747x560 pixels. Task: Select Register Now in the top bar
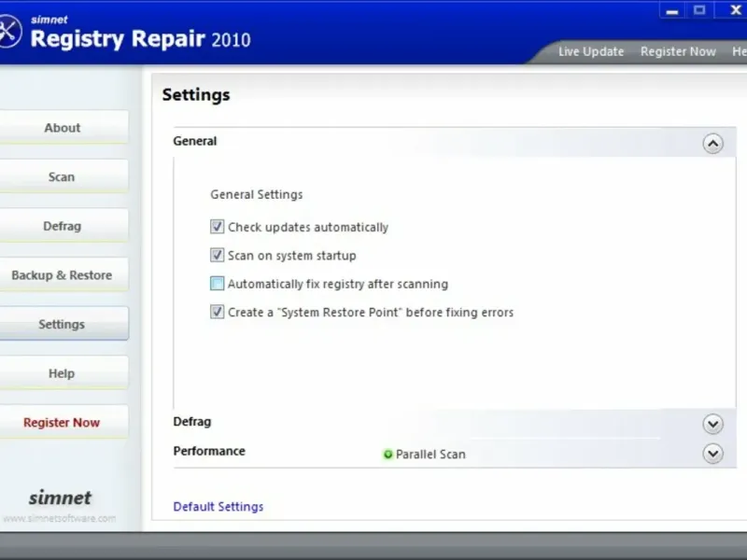tap(678, 51)
